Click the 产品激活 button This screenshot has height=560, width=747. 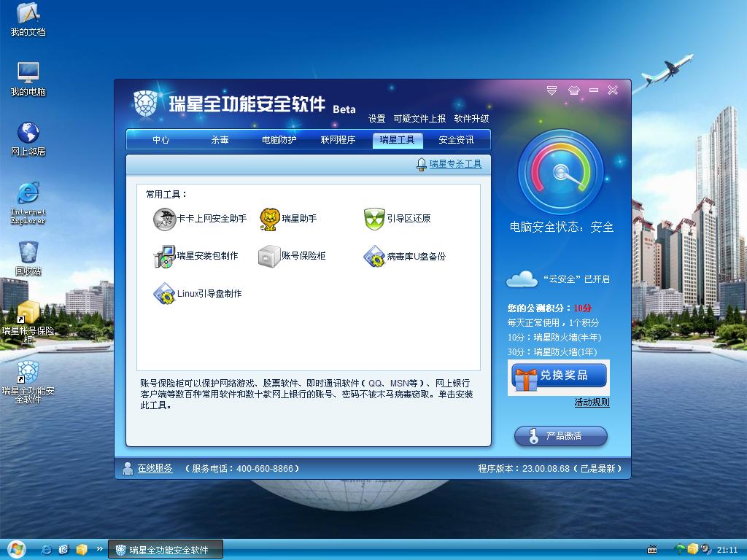(561, 436)
